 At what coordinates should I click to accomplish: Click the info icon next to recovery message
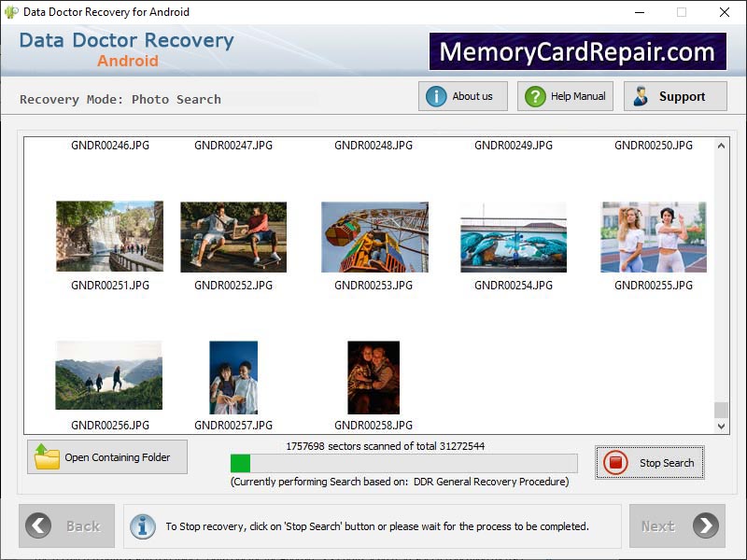142,525
